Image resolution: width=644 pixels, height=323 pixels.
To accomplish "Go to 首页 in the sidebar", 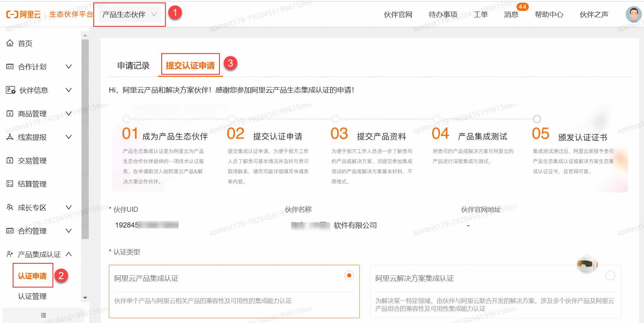I will coord(25,44).
